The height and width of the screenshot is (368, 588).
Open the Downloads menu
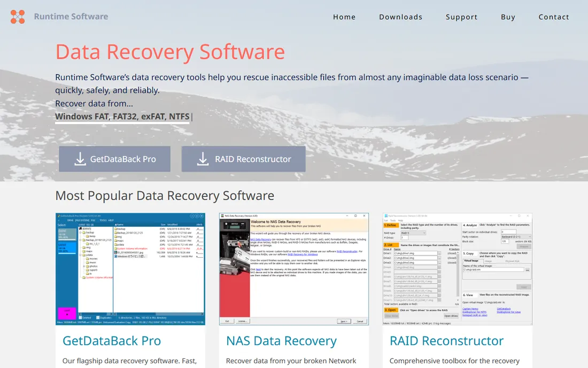(x=400, y=17)
